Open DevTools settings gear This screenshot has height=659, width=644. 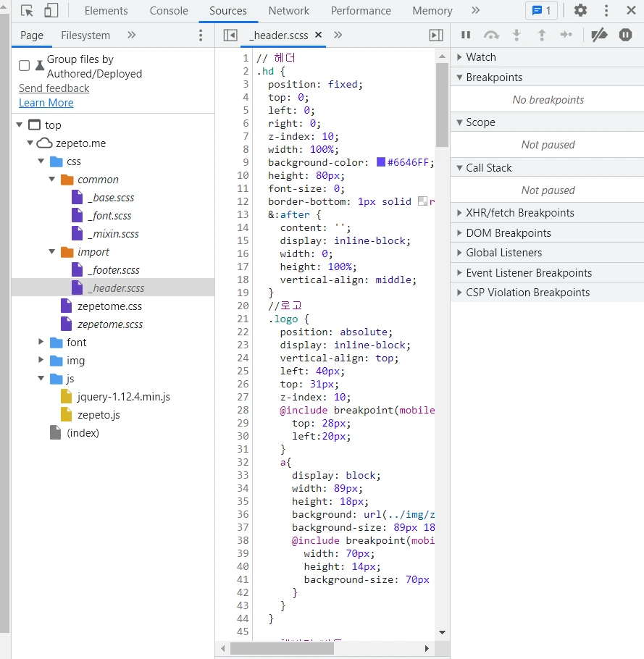(580, 10)
